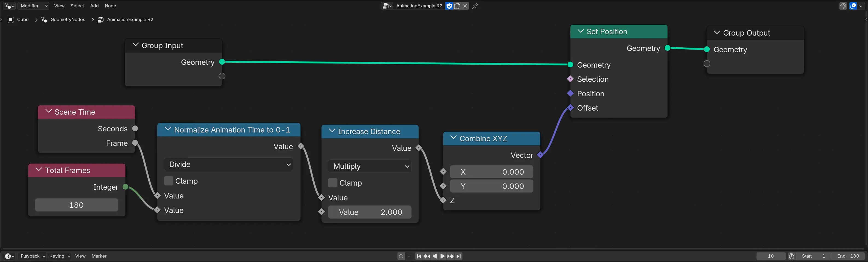This screenshot has height=262, width=868.
Task: Unlink the AnimationExample.R2 node tree
Action: coord(465,6)
